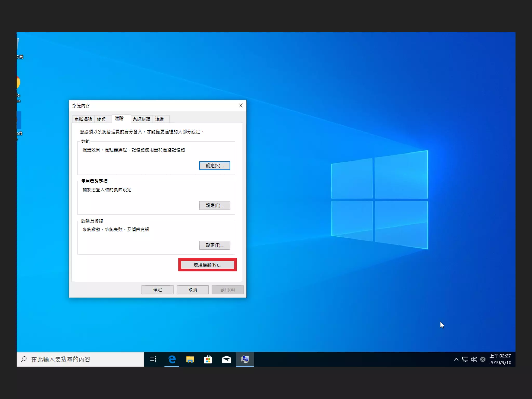
Task: Click Task View icon on taskbar
Action: [x=153, y=359]
